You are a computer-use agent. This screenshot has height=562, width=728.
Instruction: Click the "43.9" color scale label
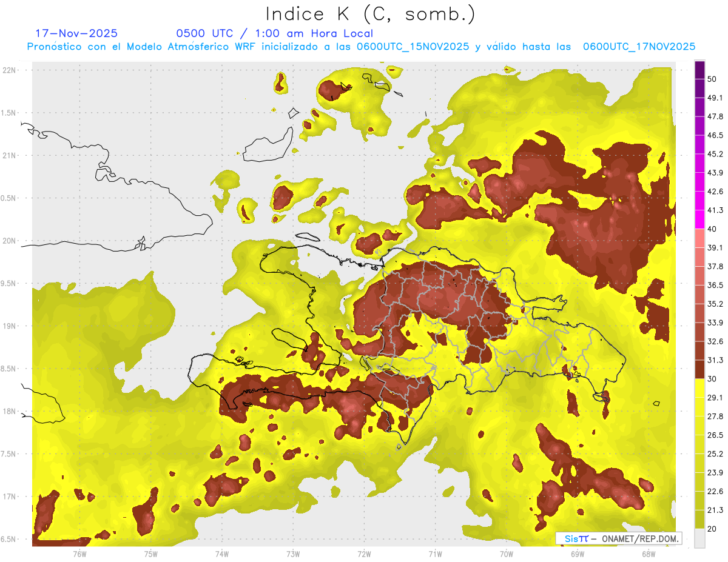pyautogui.click(x=715, y=173)
